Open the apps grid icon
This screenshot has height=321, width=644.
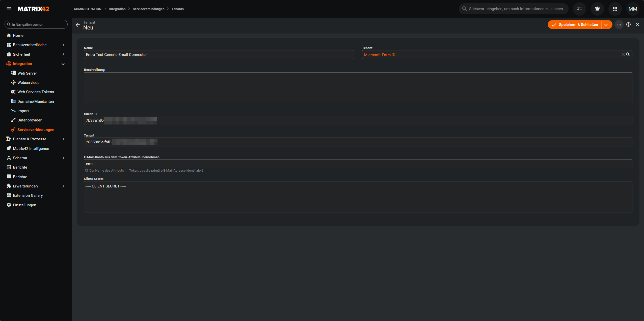coord(615,9)
